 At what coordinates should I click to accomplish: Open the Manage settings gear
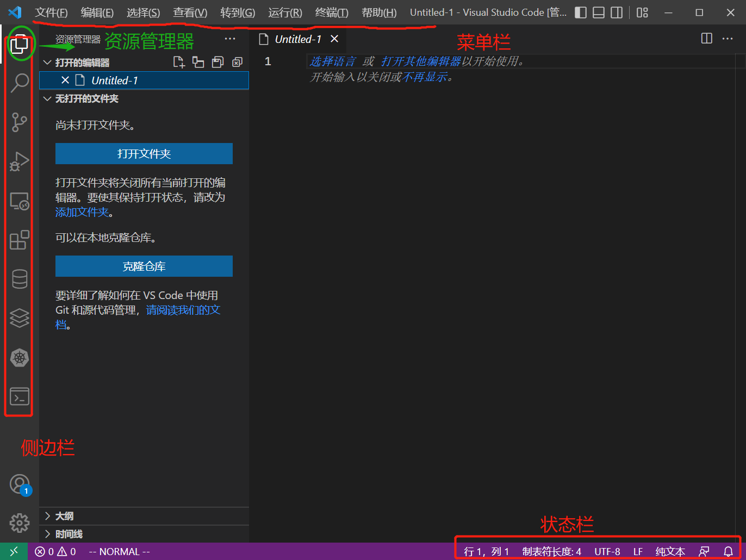[x=20, y=523]
